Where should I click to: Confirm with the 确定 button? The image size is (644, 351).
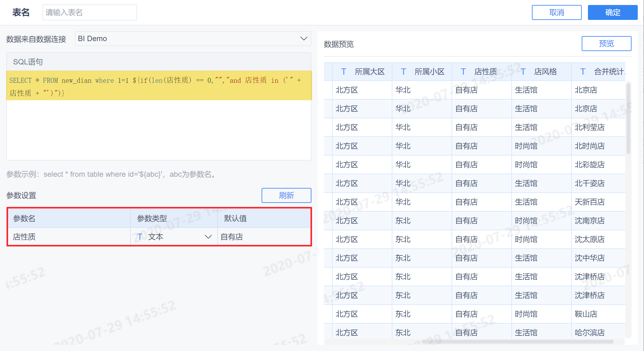pos(612,12)
